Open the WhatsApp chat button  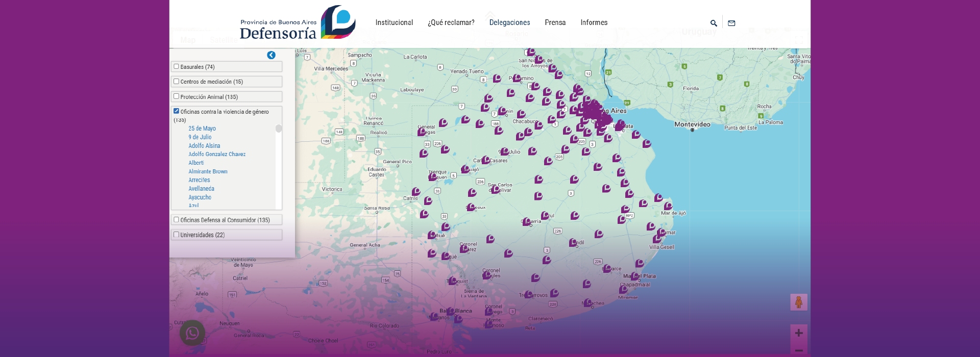coord(192,333)
